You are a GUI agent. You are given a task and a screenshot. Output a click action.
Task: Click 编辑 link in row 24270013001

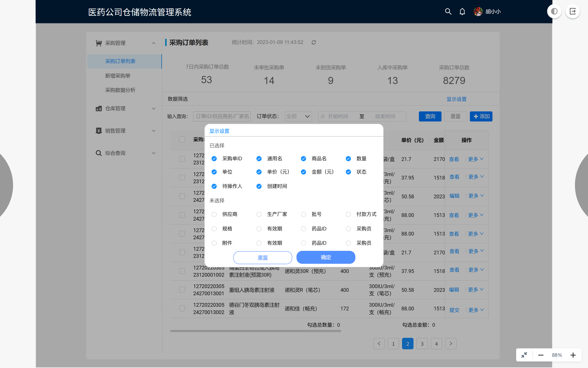click(454, 290)
